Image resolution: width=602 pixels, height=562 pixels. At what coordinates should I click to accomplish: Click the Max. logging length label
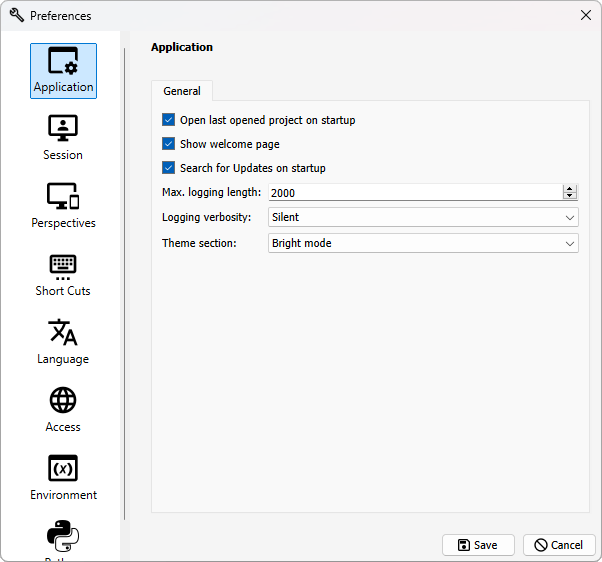(212, 192)
